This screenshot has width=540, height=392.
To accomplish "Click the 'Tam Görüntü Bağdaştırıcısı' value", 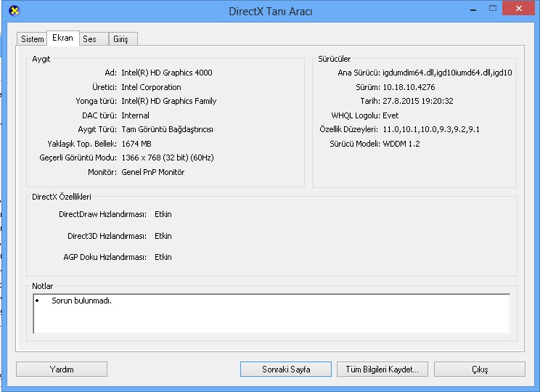I will (x=168, y=129).
